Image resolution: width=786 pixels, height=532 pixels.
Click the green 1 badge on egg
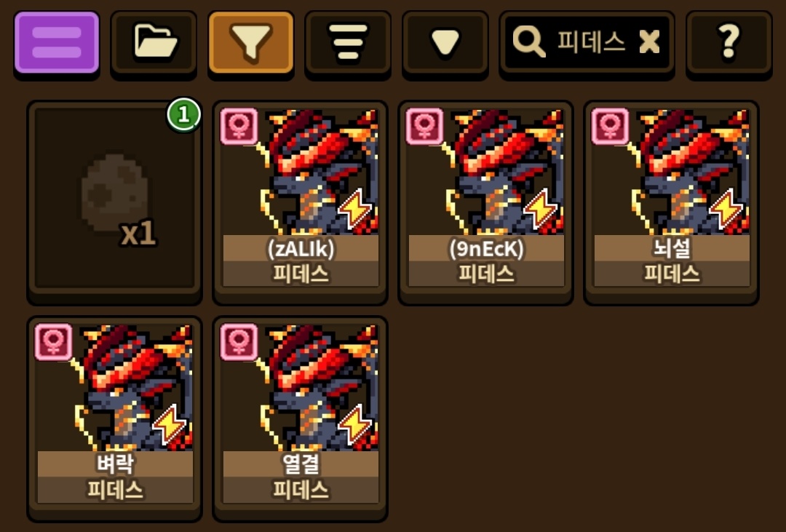point(184,115)
